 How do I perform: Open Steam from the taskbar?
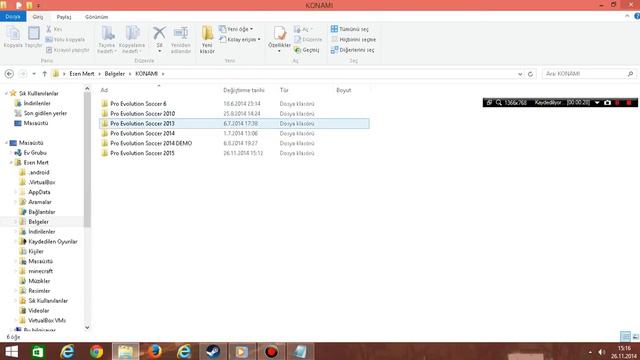click(213, 351)
